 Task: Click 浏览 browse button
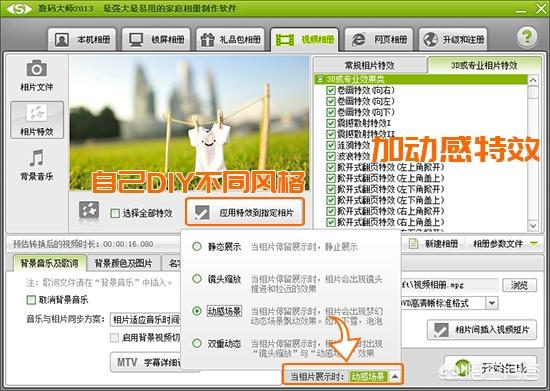tap(519, 285)
